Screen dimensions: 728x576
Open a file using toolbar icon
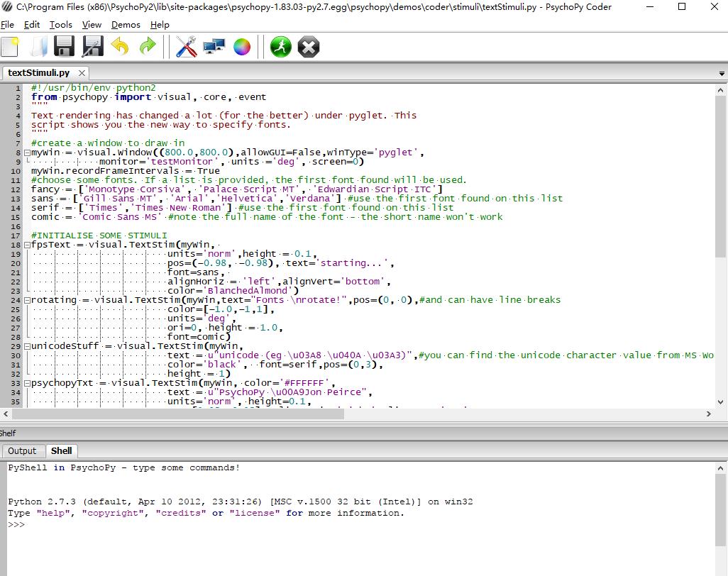point(38,47)
